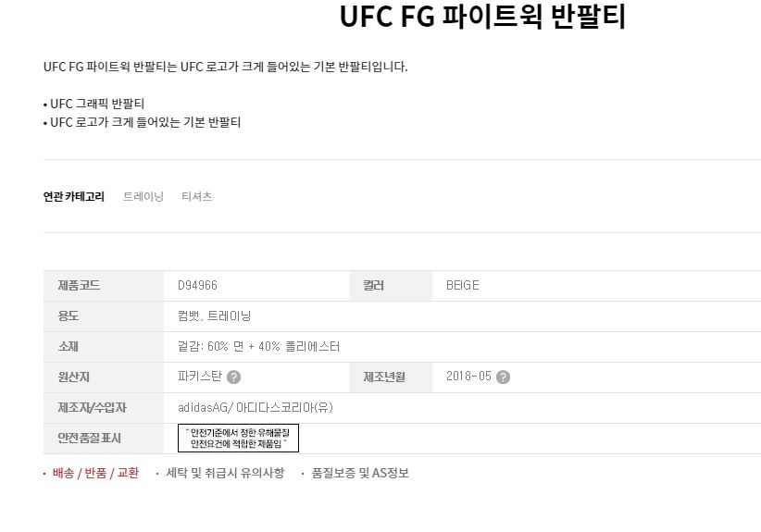Screen dimensions: 761x532
Task: Click the product code D94966
Action: click(x=197, y=286)
